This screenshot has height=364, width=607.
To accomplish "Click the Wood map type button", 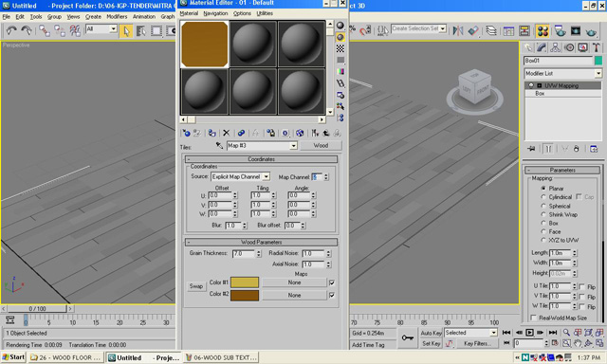I will coord(321,145).
